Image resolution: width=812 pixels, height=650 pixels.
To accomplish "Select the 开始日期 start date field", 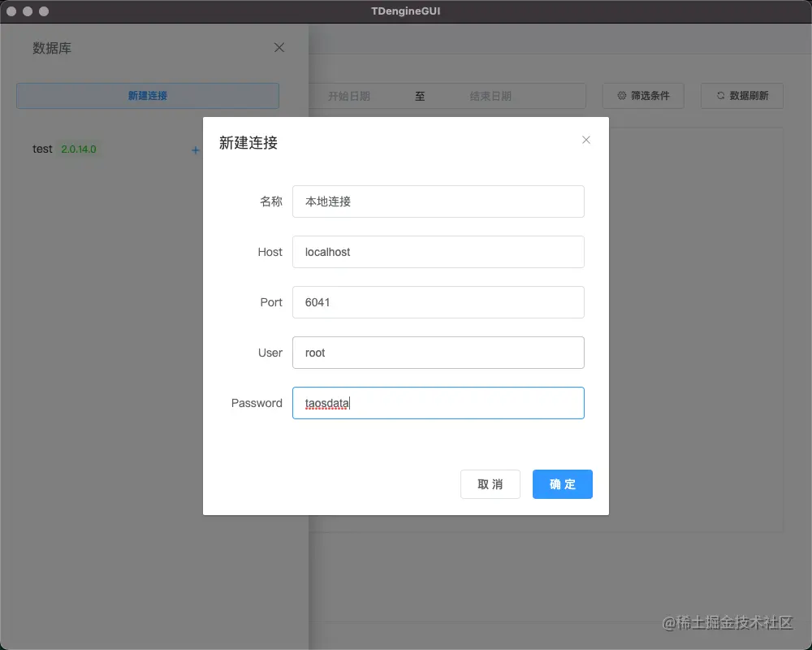I will click(348, 96).
